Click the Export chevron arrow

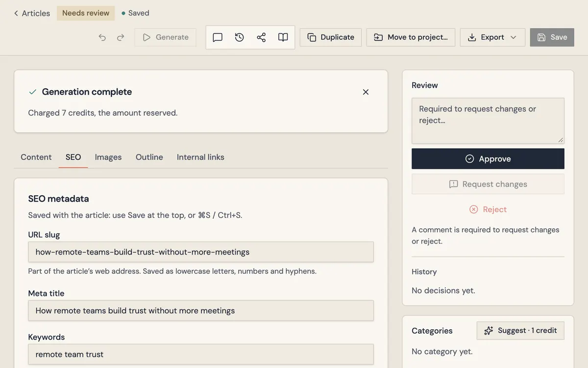pyautogui.click(x=514, y=37)
